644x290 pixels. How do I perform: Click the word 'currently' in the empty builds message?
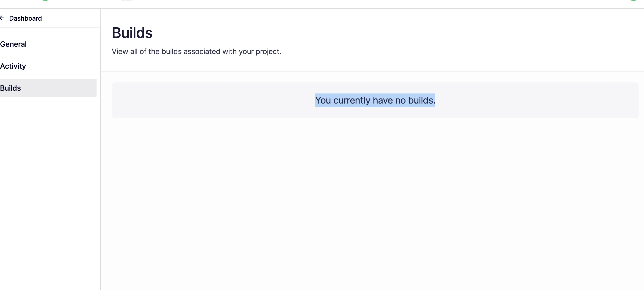click(352, 100)
